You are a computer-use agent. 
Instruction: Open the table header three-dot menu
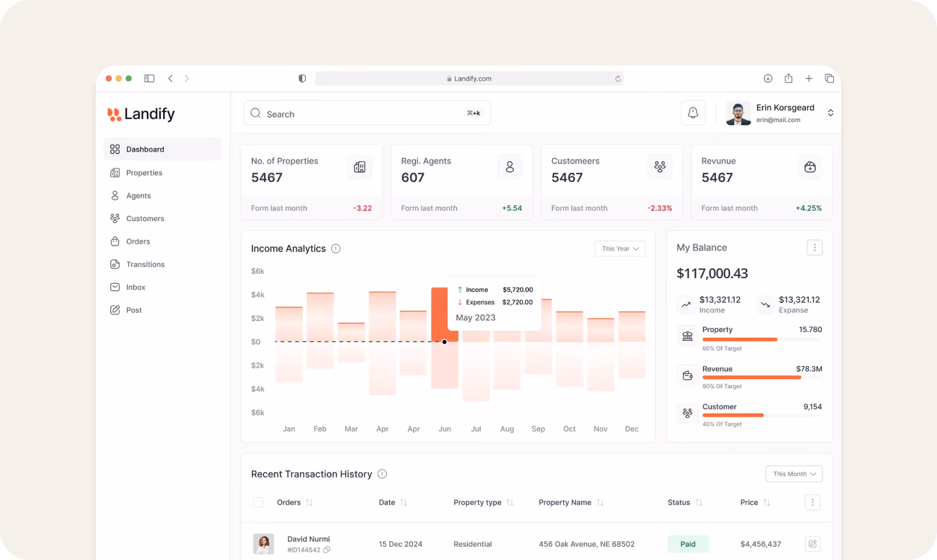(x=812, y=502)
